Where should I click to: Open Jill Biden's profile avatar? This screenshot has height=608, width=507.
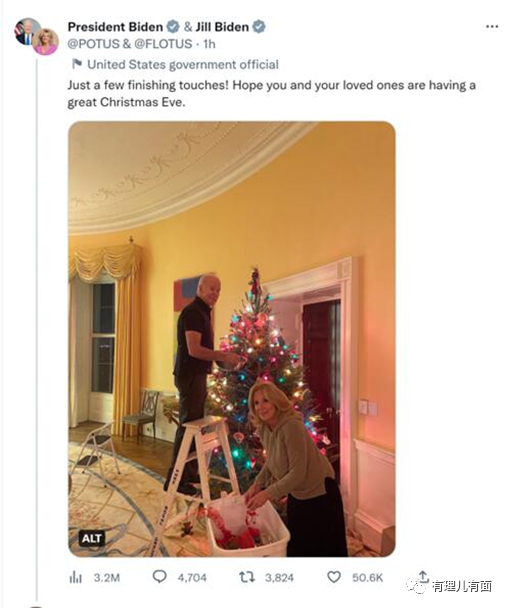(x=45, y=42)
